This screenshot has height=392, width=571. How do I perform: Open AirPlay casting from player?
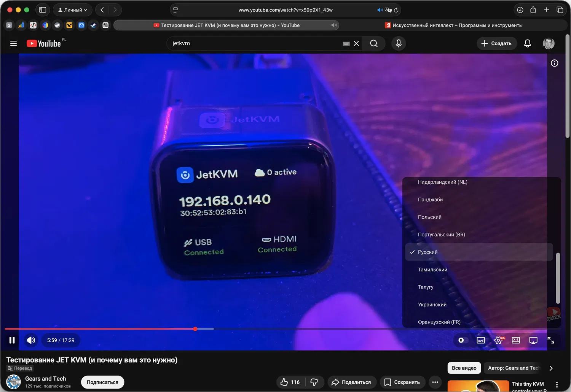pos(533,340)
